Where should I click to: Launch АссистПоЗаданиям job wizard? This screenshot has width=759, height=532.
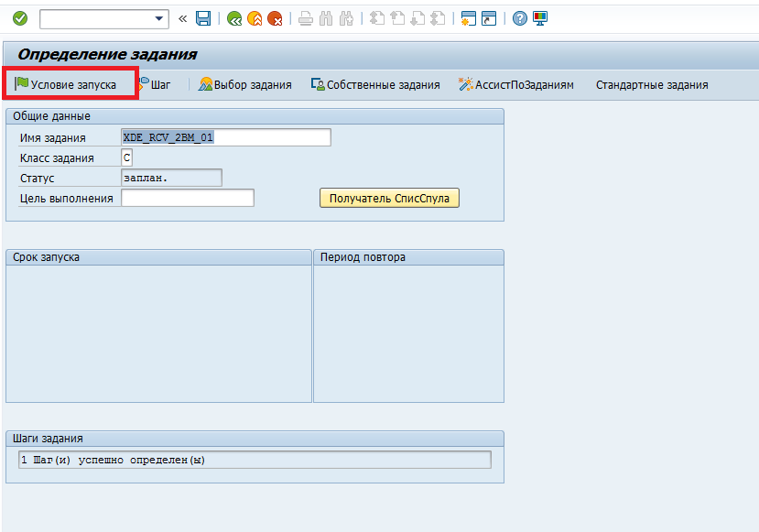(516, 84)
